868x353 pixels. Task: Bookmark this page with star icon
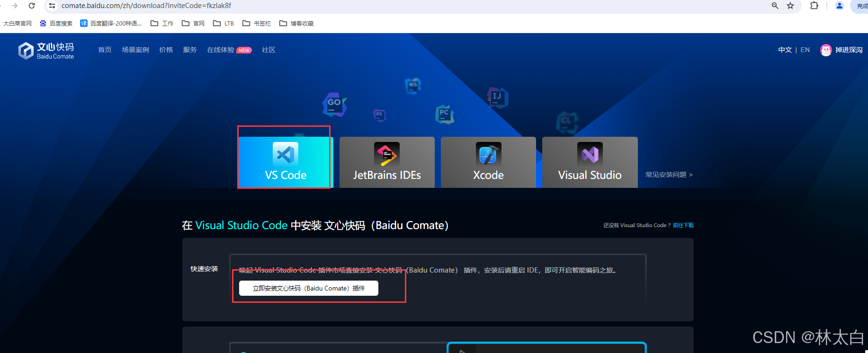[790, 6]
